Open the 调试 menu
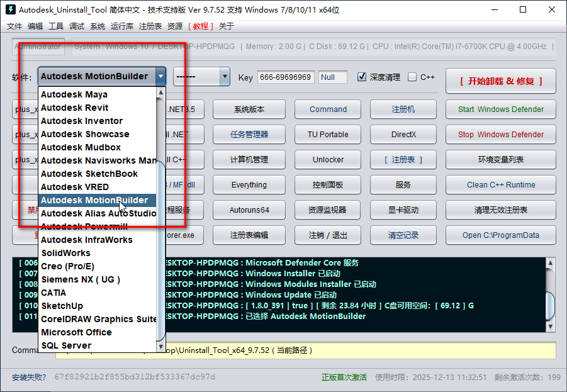This screenshot has width=567, height=392. coord(77,26)
